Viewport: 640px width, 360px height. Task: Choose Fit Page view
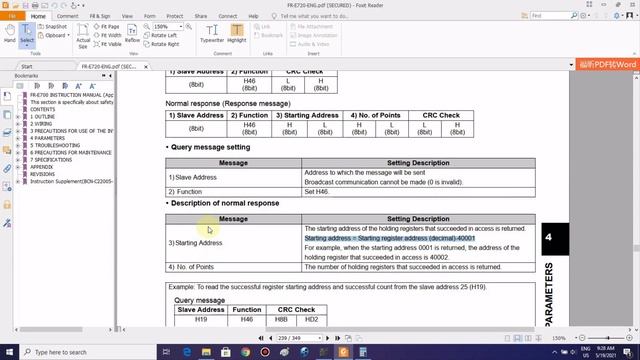pos(107,27)
